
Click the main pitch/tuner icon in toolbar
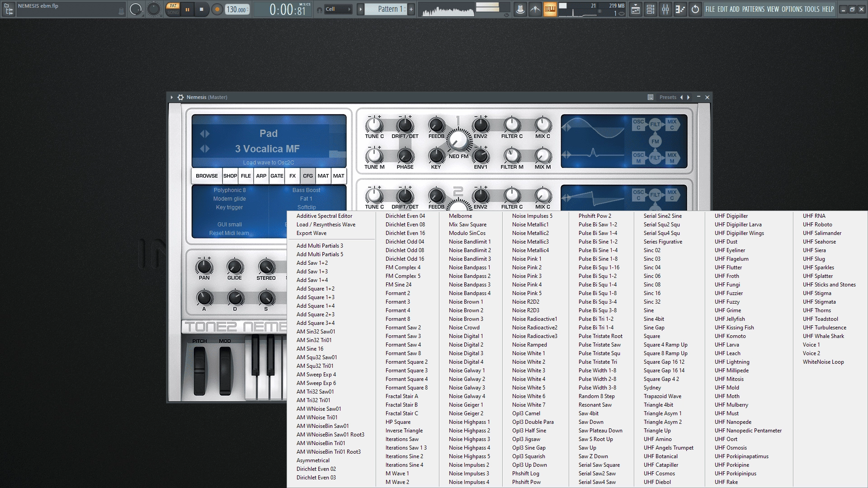click(x=535, y=9)
